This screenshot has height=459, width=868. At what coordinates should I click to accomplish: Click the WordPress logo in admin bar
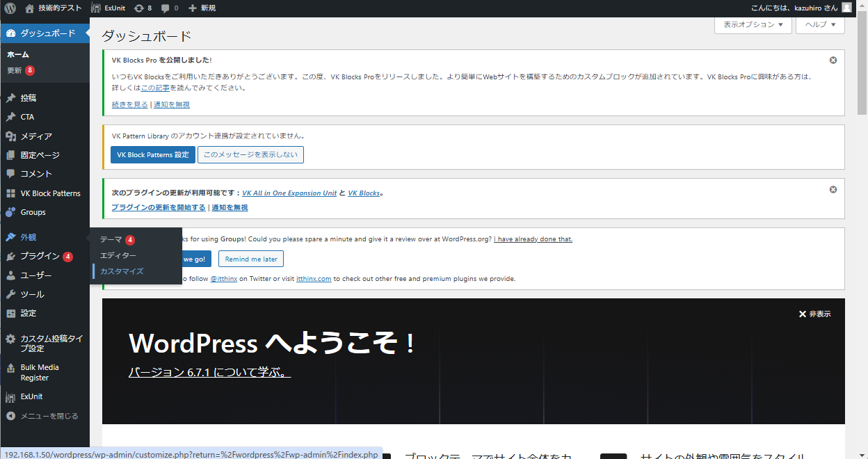tap(10, 8)
